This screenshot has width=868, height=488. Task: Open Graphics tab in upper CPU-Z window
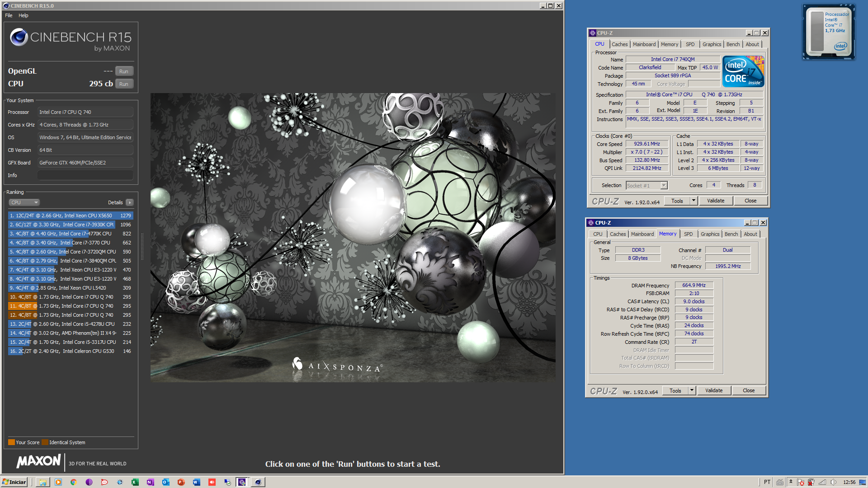click(x=712, y=44)
